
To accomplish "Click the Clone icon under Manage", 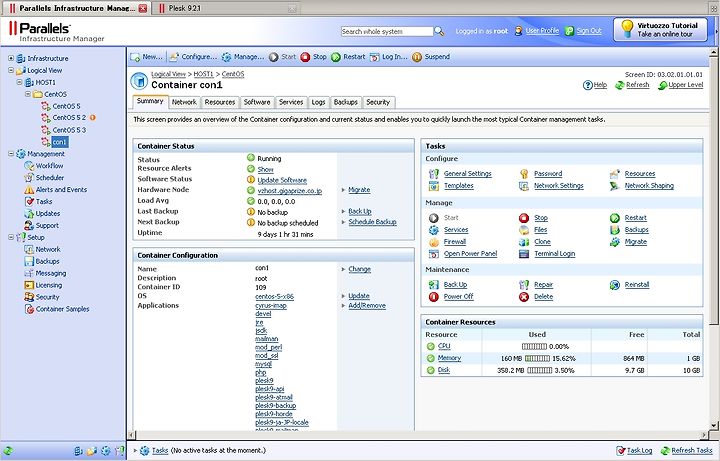I will pos(524,242).
